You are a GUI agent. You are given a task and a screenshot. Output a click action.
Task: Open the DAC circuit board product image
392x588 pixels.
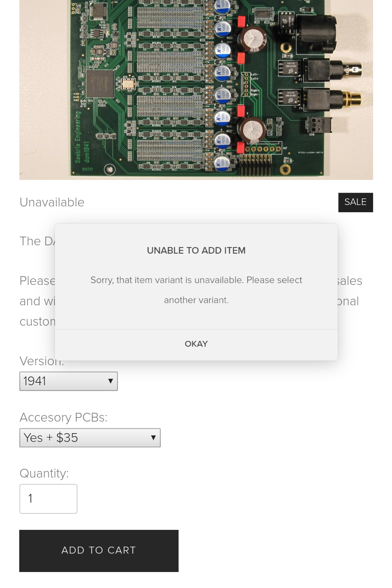point(196,90)
